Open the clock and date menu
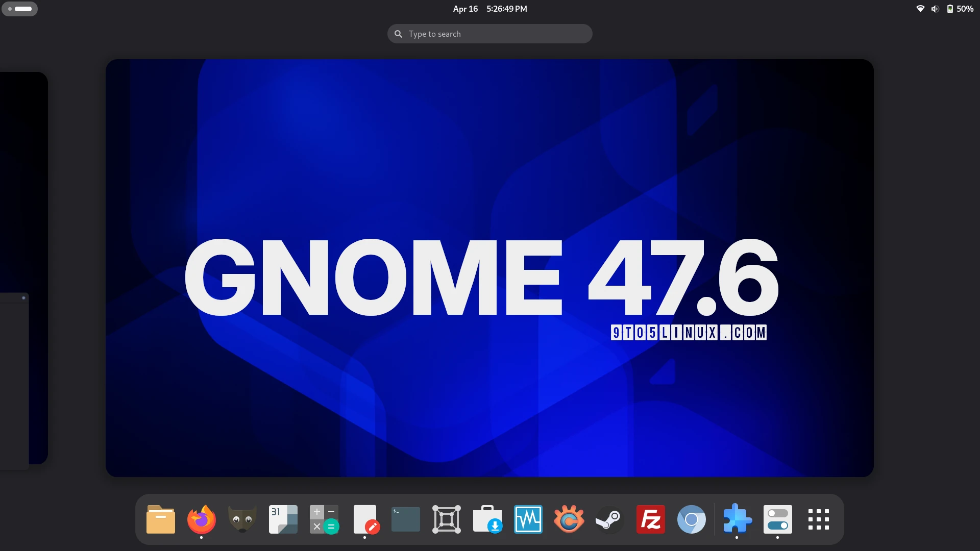 (x=490, y=9)
